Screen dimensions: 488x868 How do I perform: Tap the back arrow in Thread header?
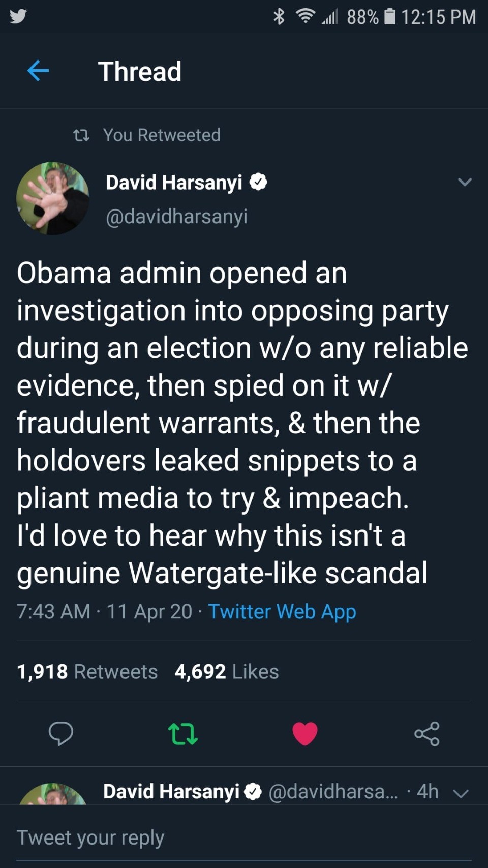(x=38, y=71)
